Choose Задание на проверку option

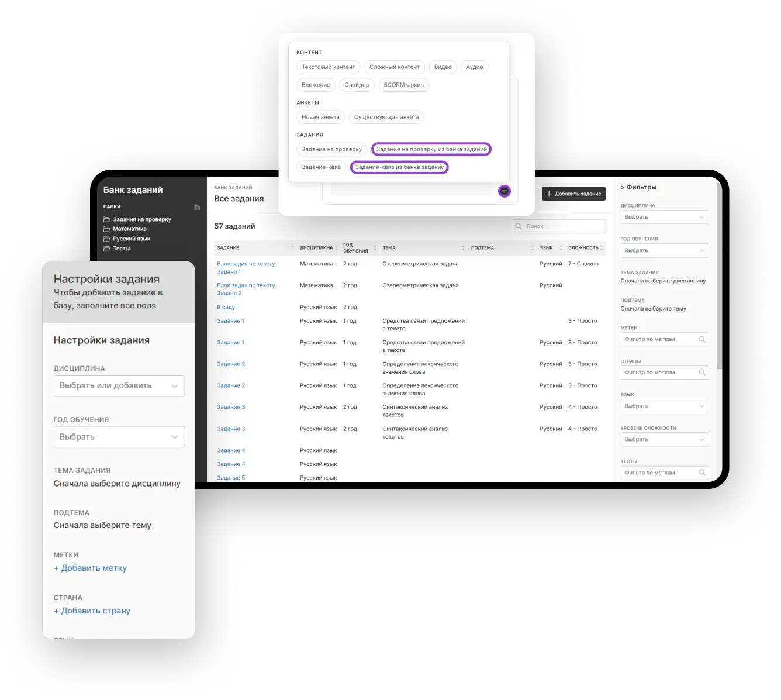coord(331,149)
